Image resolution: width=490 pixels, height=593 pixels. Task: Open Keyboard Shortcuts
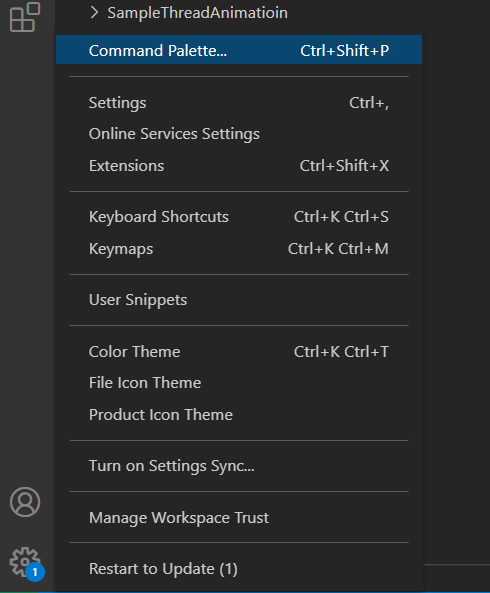[x=239, y=217]
